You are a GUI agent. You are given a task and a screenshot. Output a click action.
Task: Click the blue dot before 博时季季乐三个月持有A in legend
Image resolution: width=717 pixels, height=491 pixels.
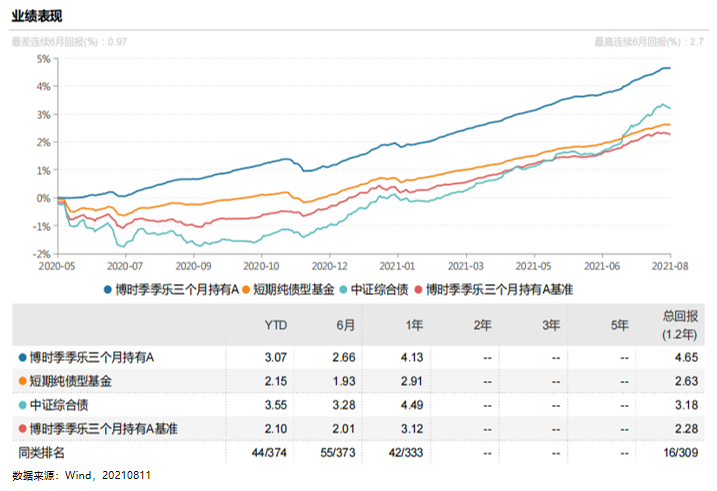[x=109, y=289]
